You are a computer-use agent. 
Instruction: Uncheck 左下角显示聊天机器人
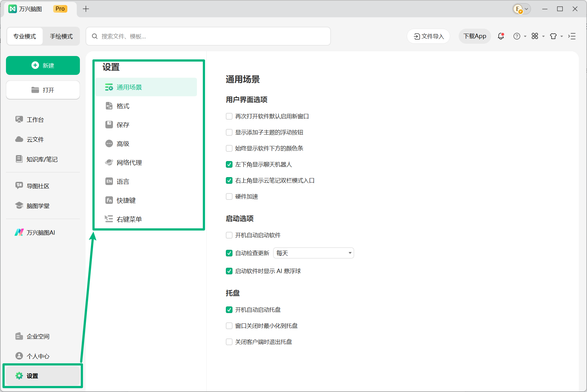click(229, 165)
